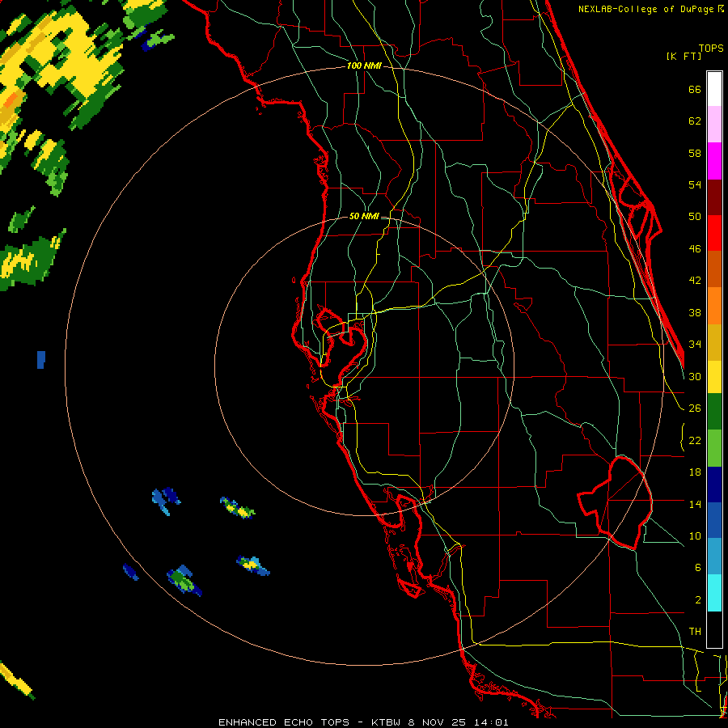Image resolution: width=728 pixels, height=728 pixels.
Task: Click the 38 legend value
Action: 695,312
